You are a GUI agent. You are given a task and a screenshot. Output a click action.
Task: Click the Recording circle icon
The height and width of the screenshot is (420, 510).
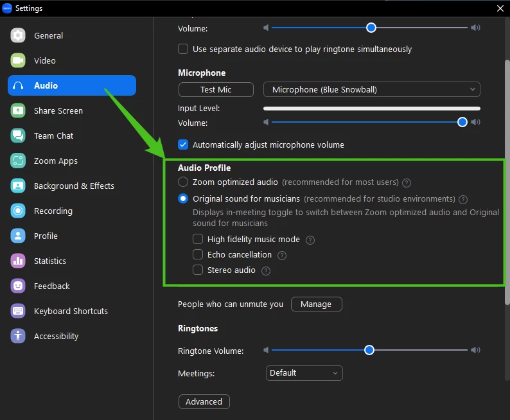[18, 211]
